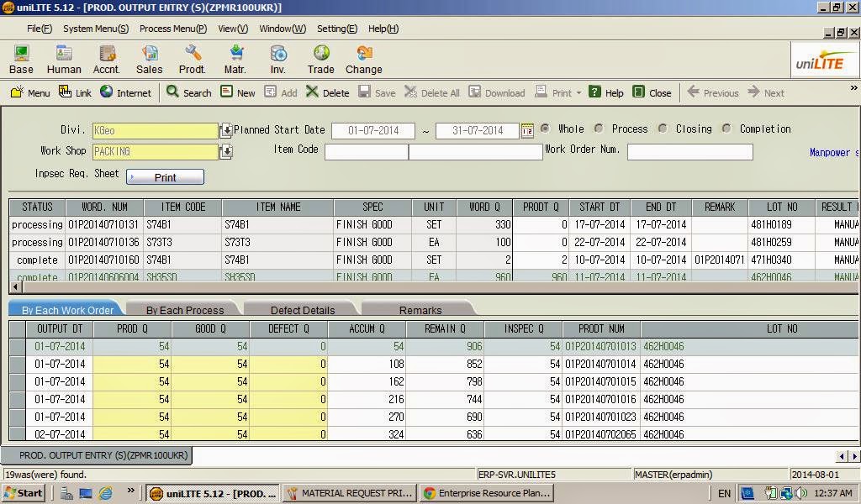861x504 pixels.
Task: Click the Print button for Inpsec Req. Sheet
Action: point(164,176)
